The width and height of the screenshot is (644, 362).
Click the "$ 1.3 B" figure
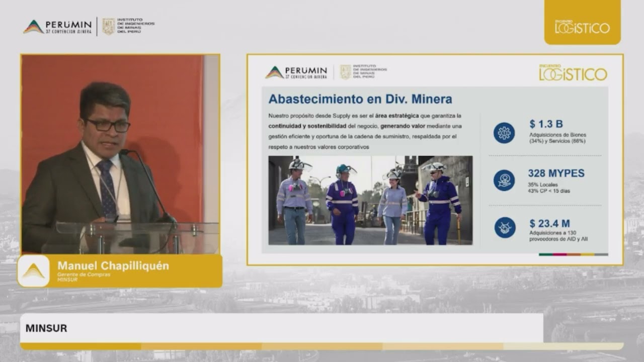[x=546, y=124]
